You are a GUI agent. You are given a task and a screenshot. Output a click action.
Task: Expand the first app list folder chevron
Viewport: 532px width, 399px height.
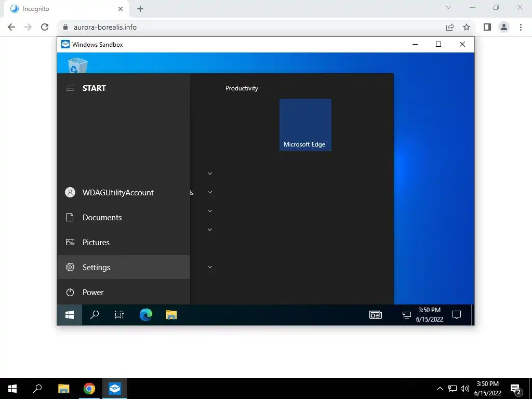pyautogui.click(x=210, y=174)
